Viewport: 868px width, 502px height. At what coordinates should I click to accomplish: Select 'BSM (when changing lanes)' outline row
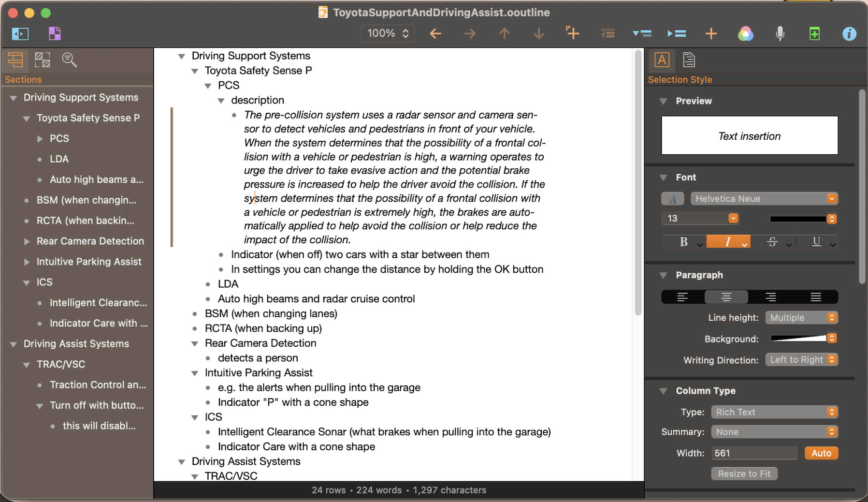click(271, 313)
